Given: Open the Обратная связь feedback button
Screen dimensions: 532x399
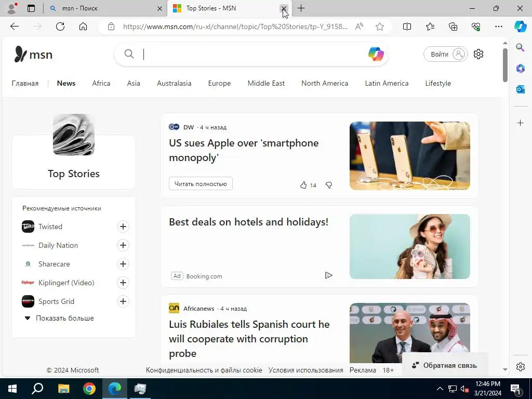Looking at the screenshot, I should pos(445,365).
